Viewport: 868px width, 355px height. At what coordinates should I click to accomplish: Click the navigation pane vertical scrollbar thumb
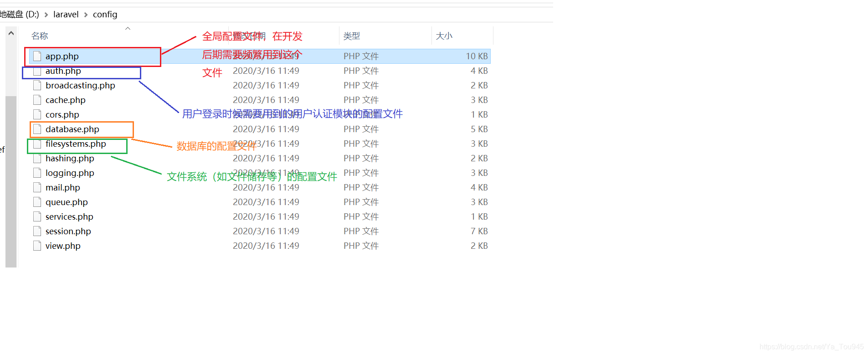coord(11,181)
